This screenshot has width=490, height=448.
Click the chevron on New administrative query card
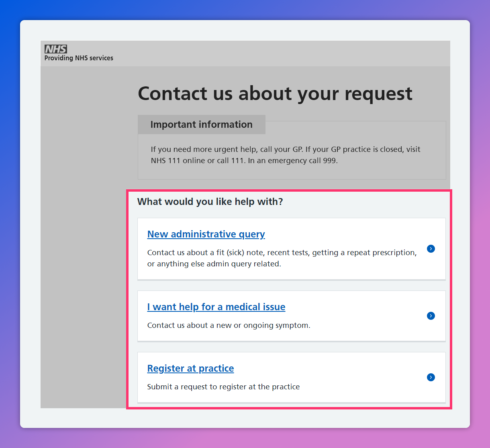(431, 249)
